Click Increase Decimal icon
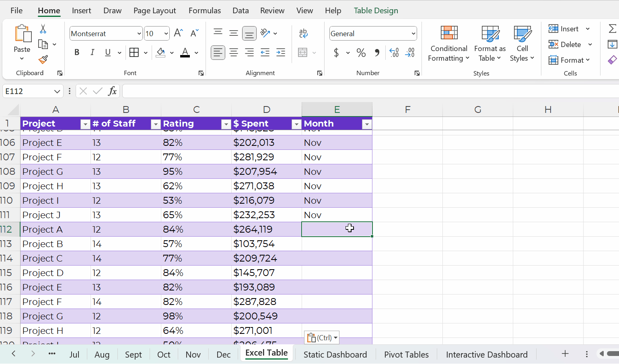The width and height of the screenshot is (619, 364). (x=394, y=53)
